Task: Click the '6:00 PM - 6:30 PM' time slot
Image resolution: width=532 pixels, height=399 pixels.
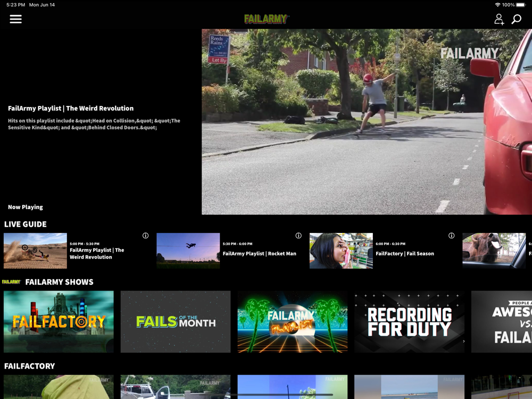Action: pyautogui.click(x=390, y=244)
